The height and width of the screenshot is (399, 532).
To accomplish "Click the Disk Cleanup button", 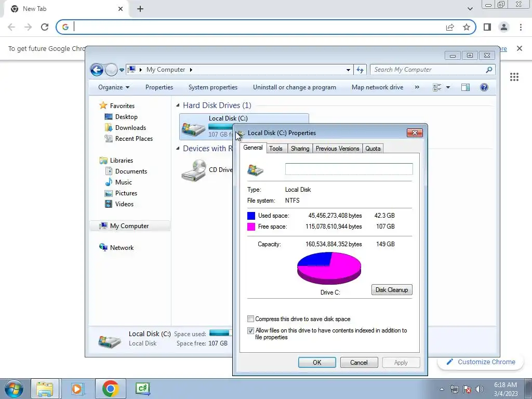I will click(392, 290).
